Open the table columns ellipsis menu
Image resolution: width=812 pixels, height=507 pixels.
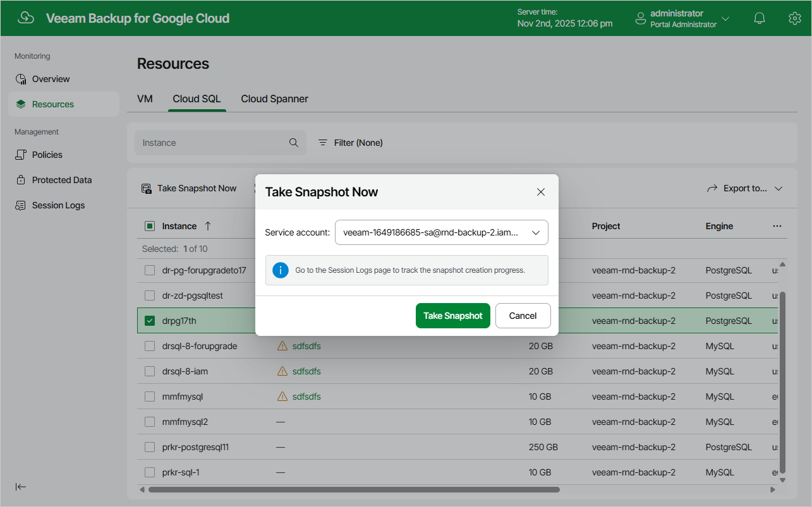[777, 226]
